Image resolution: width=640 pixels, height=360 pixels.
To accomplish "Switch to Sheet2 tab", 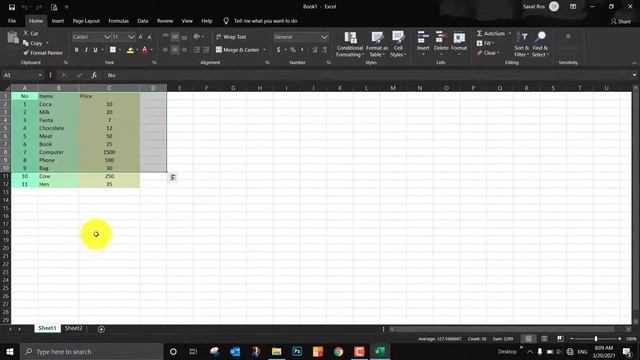I will coord(73,328).
